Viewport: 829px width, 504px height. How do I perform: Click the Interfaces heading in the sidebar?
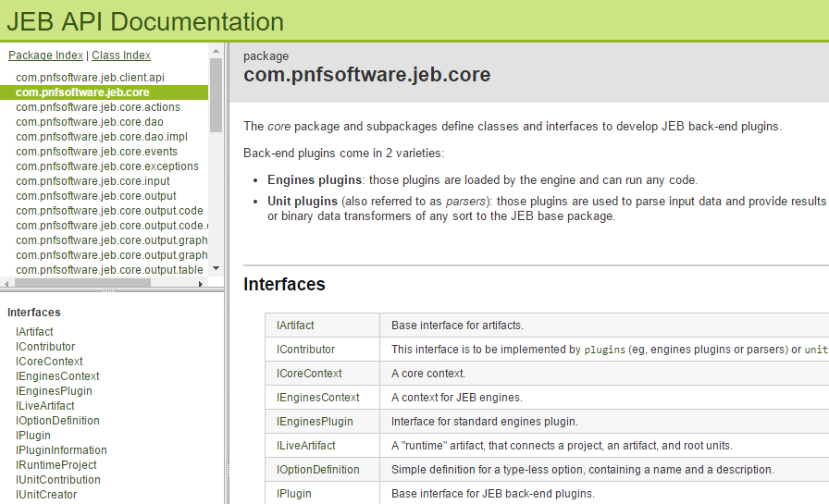click(x=34, y=313)
